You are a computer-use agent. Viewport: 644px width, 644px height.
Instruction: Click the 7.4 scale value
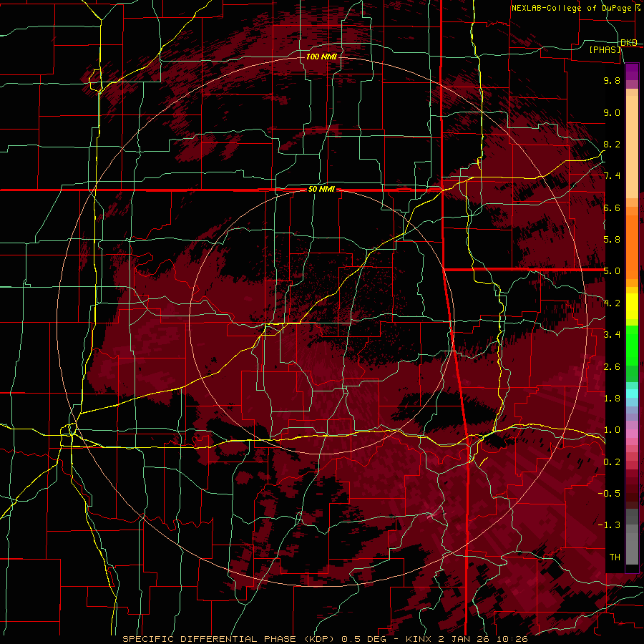612,176
